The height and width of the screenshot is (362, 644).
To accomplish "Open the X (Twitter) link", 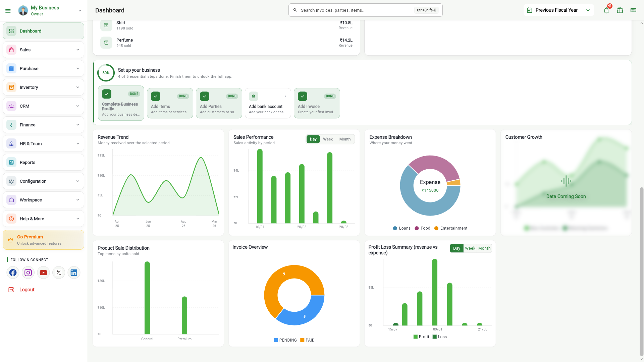I will pyautogui.click(x=59, y=273).
